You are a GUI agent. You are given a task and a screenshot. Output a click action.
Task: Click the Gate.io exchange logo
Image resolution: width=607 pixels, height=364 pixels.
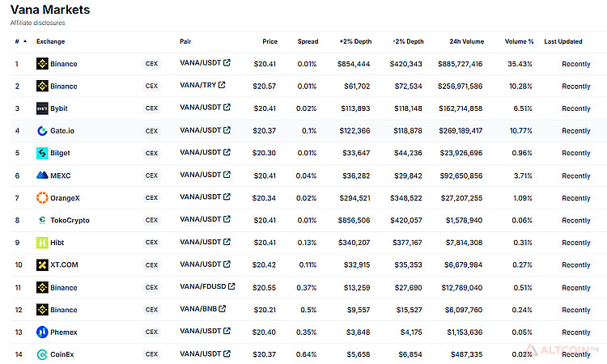42,130
